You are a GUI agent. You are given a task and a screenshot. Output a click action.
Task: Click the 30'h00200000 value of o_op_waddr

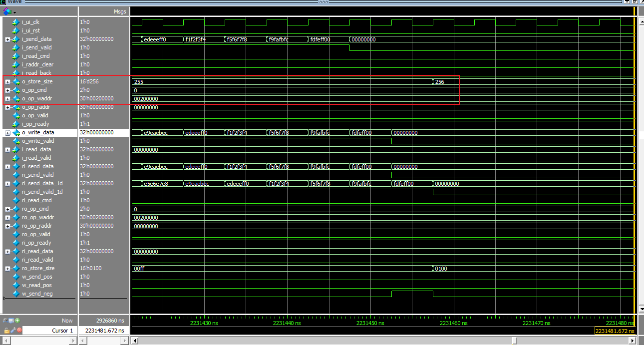(96, 98)
